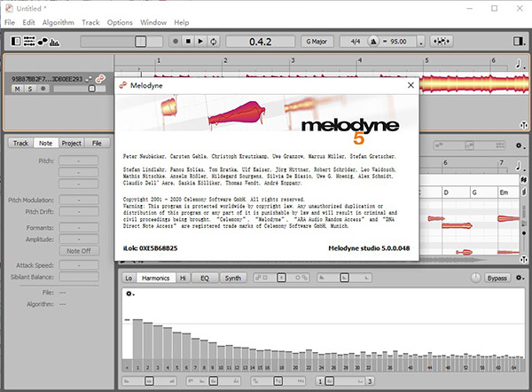Open the 4/4 time signature selector

[x=354, y=41]
